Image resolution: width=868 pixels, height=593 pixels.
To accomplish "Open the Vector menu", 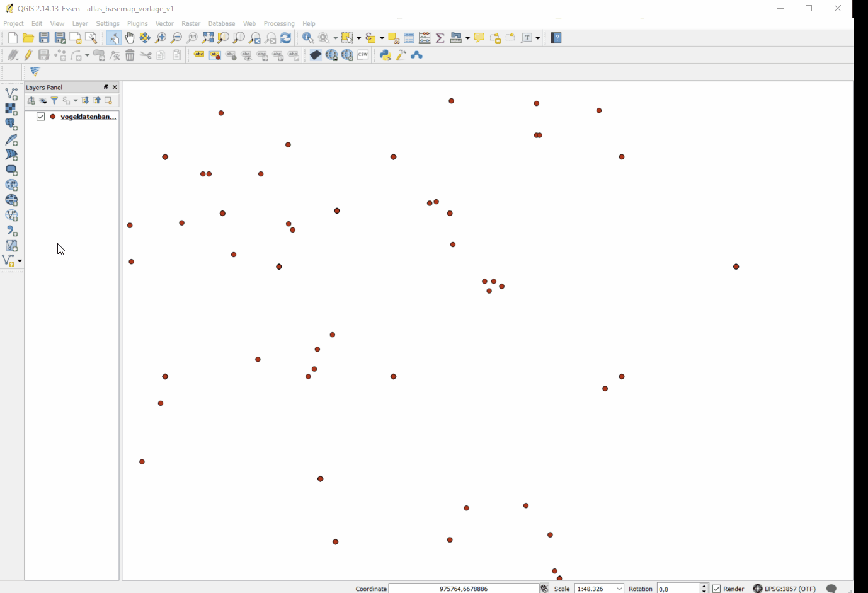I will click(164, 23).
